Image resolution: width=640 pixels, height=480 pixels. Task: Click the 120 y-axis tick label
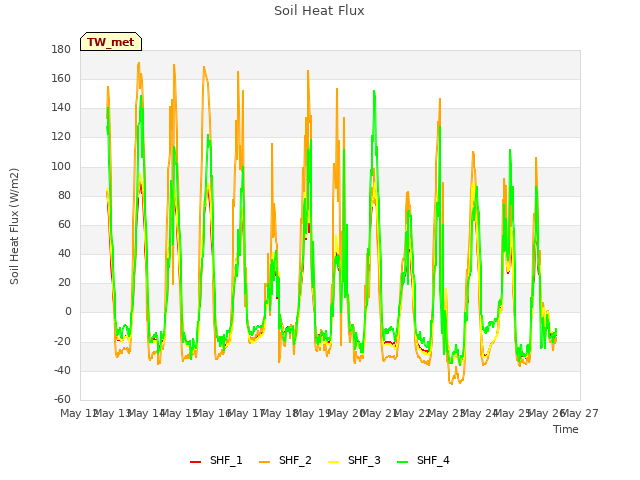click(61, 137)
